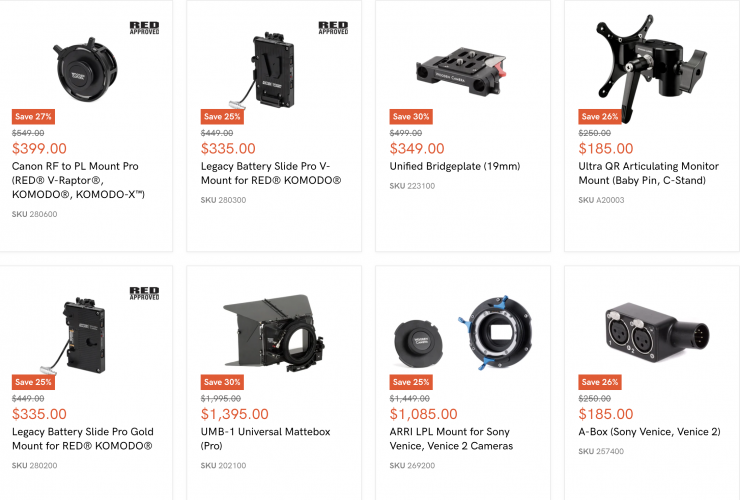
Task: Open Legacy Battery Slide Pro Gold Mount title
Action: pos(83,439)
